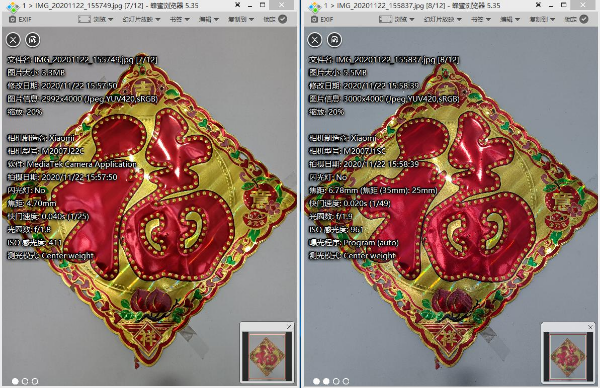This screenshot has height=388, width=600.
Task: Expand the 书签 bookmark dropdown in the 155837.jpg window
Action: click(x=481, y=19)
